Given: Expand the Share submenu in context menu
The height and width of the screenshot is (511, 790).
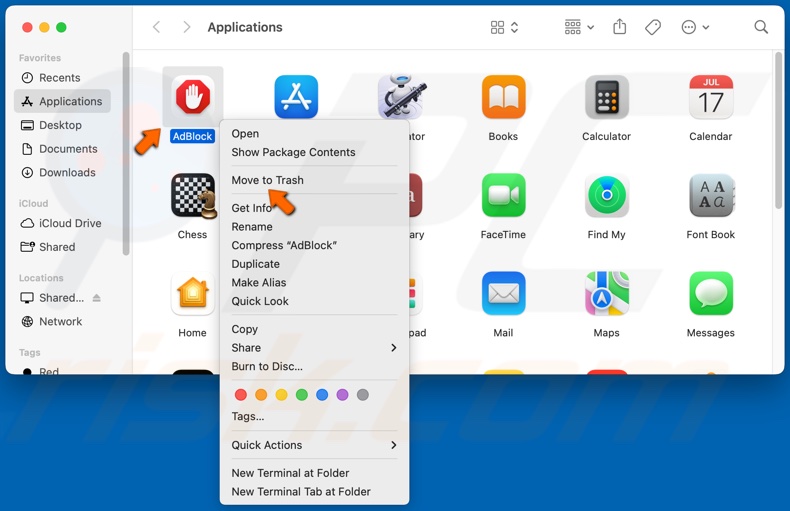Looking at the screenshot, I should tap(393, 348).
